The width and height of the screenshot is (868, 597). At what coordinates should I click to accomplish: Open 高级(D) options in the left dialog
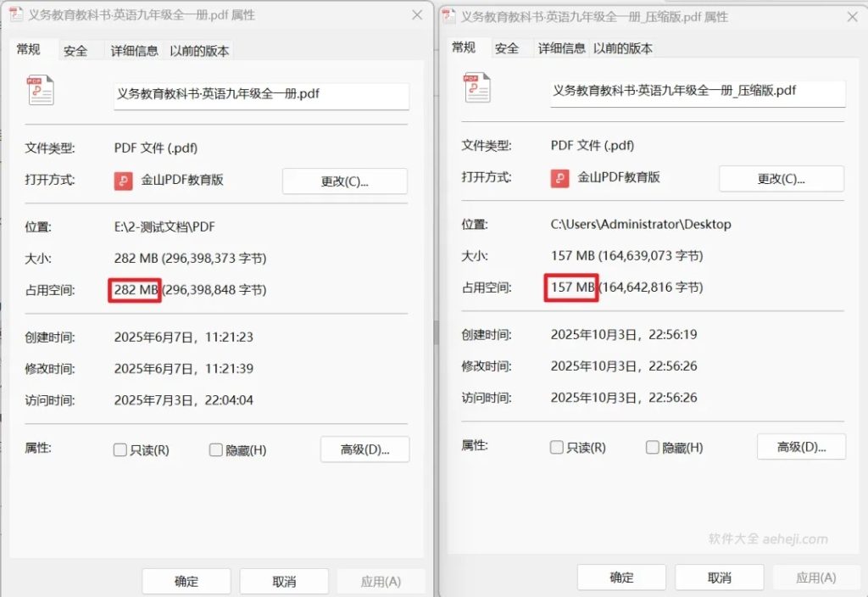tap(364, 449)
